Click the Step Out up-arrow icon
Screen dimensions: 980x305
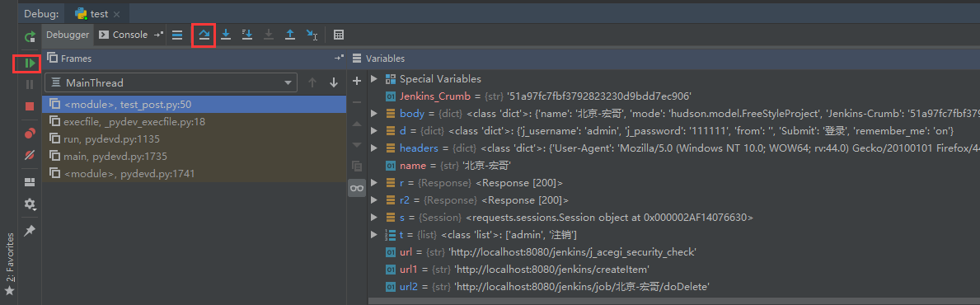click(289, 35)
